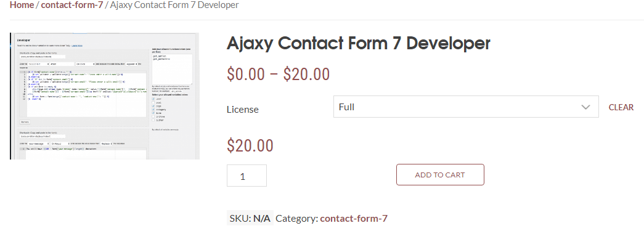The width and height of the screenshot is (644, 247).
Task: Expand License options via the chevron arrow
Action: (x=585, y=107)
